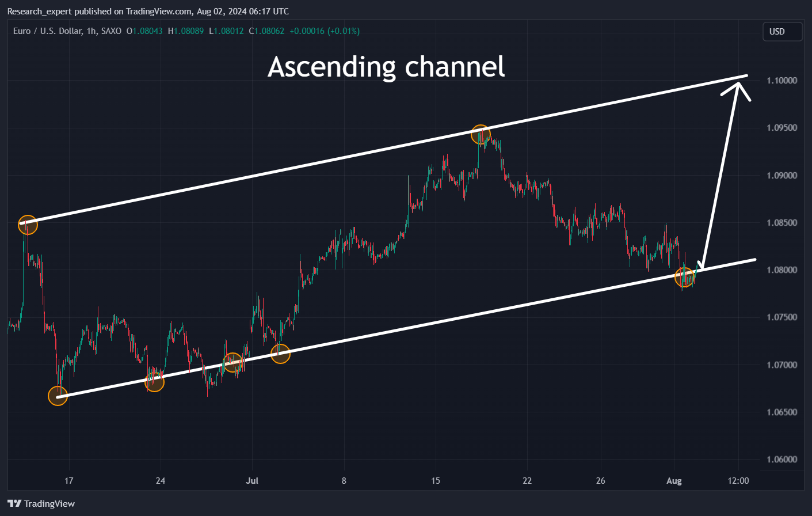Click the 1.07000 price axis label
The width and height of the screenshot is (812, 516).
(x=782, y=365)
